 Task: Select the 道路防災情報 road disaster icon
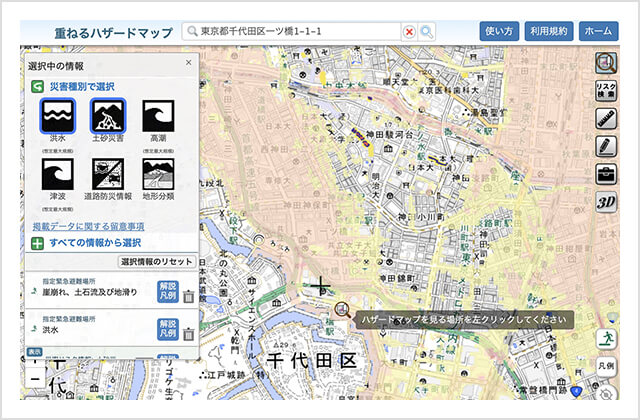(x=108, y=174)
